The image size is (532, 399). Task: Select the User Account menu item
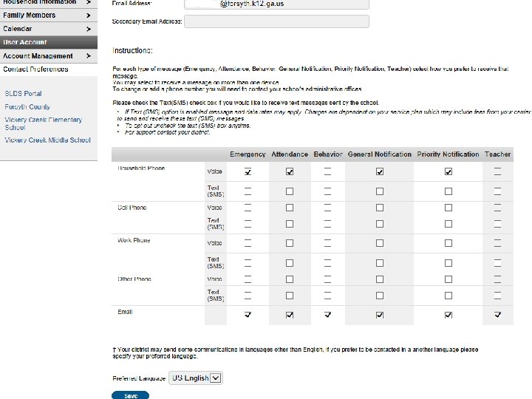tap(49, 42)
